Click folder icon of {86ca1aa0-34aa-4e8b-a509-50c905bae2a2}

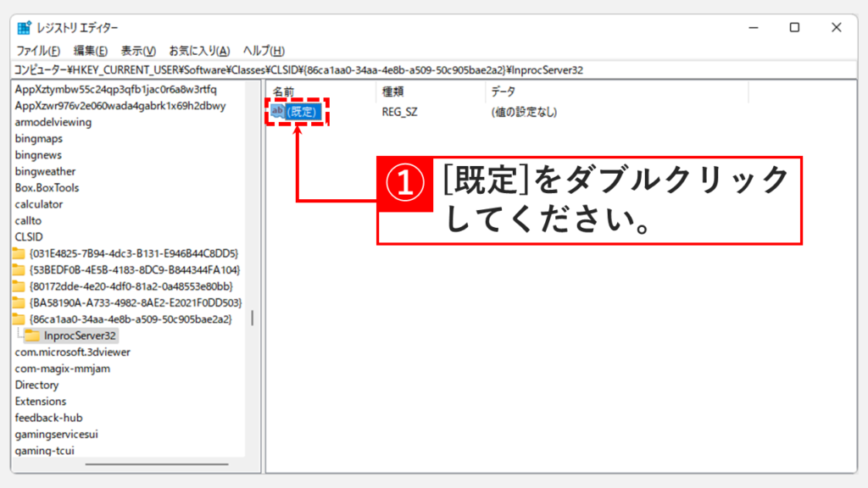tap(19, 319)
